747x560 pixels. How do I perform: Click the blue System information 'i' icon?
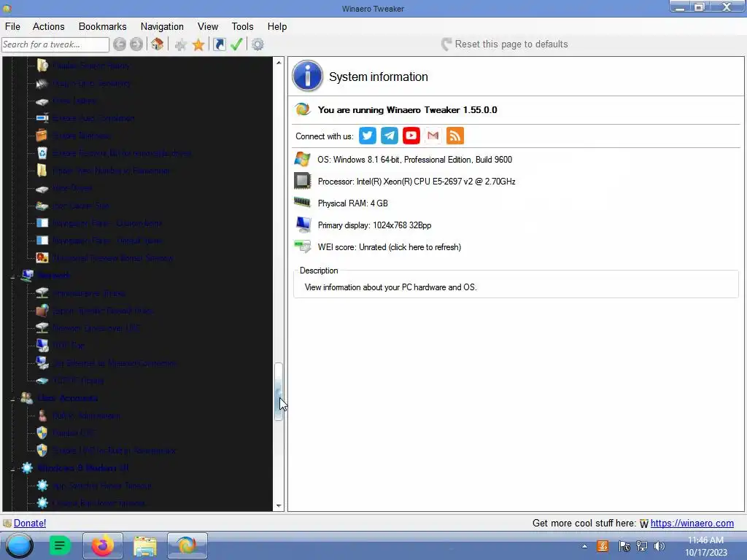coord(307,76)
